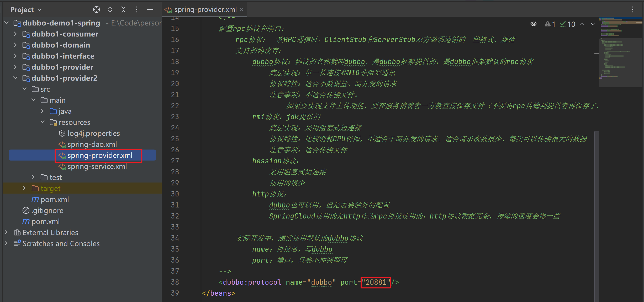Select the dubbo1-consumer module
This screenshot has height=302, width=644.
[65, 34]
